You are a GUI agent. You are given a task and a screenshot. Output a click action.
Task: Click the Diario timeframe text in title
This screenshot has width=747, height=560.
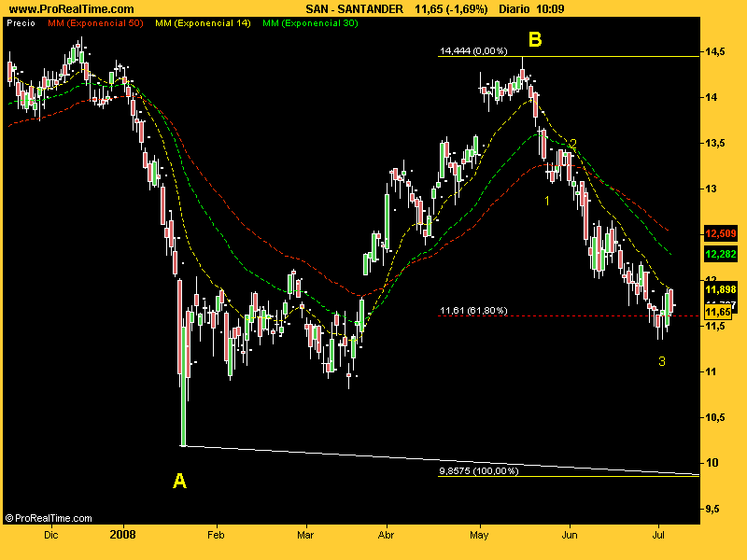click(x=514, y=9)
